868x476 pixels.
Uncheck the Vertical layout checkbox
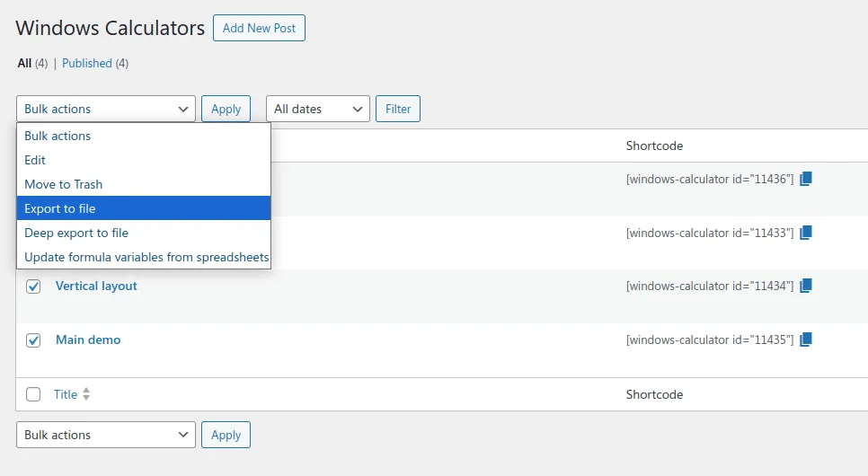coord(33,286)
